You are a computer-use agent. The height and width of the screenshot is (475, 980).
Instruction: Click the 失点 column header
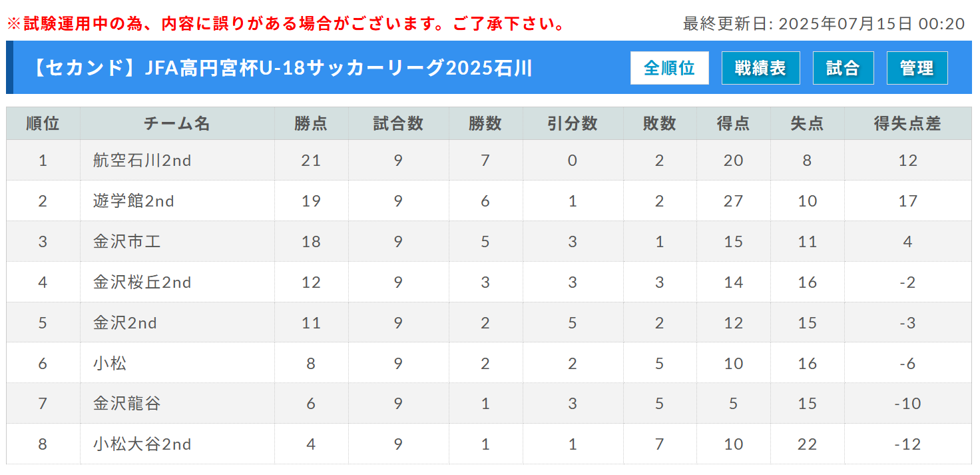point(808,123)
